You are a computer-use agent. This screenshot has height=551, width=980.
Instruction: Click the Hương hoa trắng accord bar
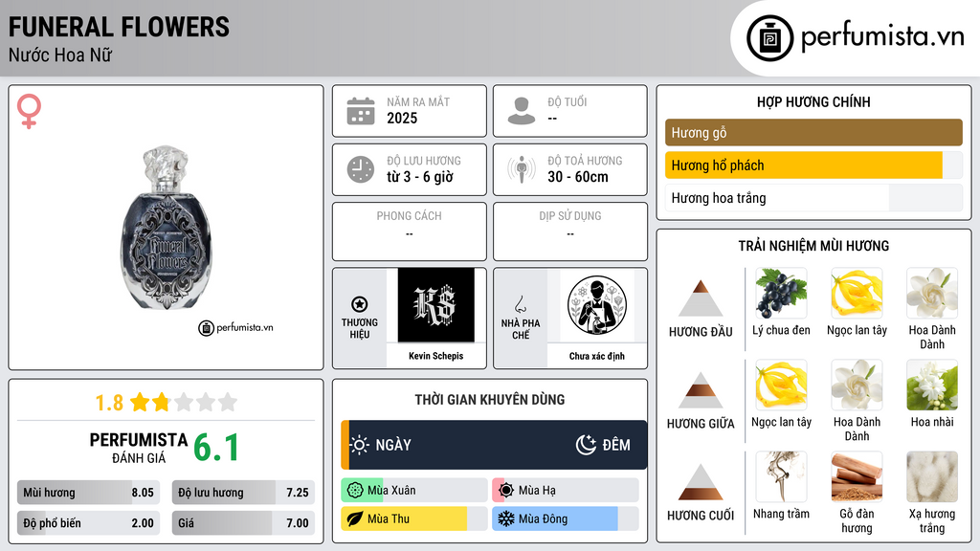[813, 198]
